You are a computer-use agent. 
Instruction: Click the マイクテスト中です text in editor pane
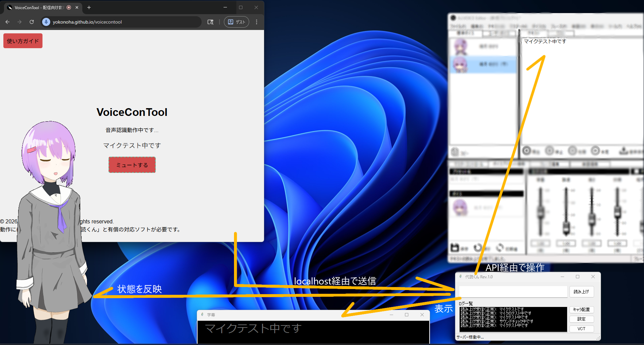tap(545, 41)
